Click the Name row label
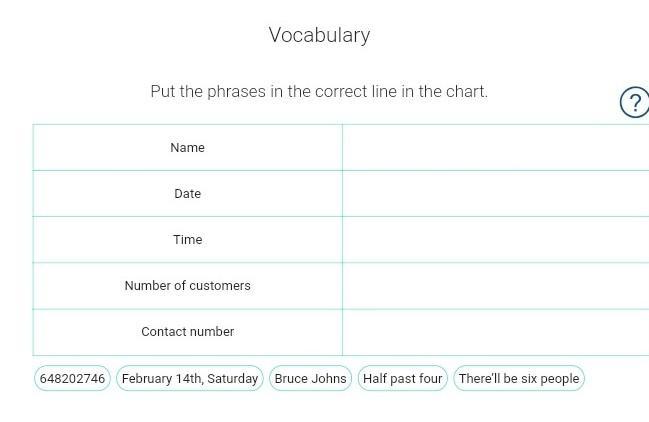Image resolution: width=649 pixels, height=422 pixels. pyautogui.click(x=187, y=148)
